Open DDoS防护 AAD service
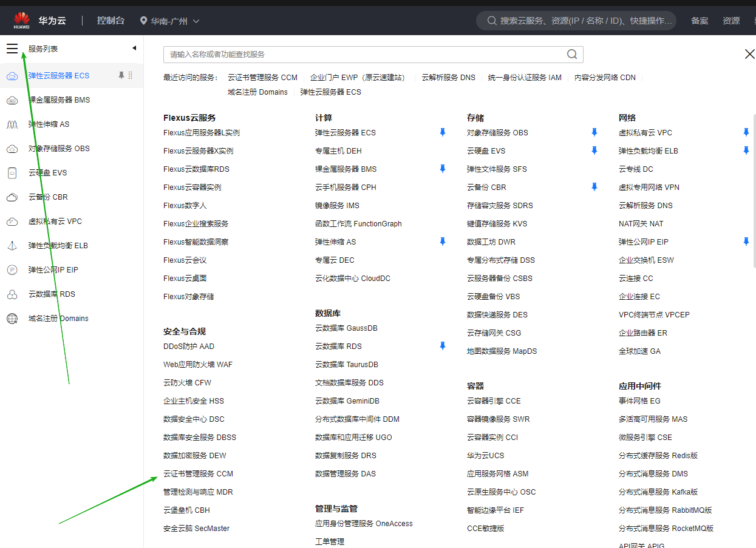756x548 pixels. 189,347
